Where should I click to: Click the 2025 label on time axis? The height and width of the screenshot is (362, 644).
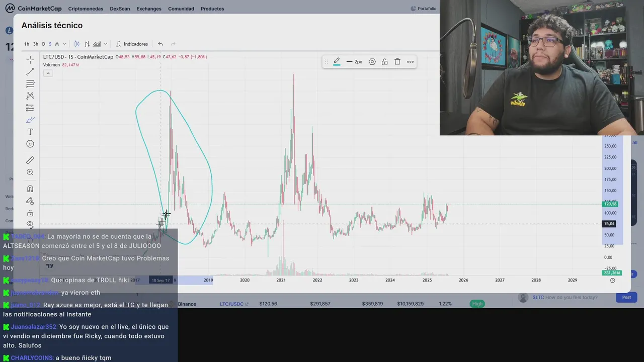tap(427, 280)
